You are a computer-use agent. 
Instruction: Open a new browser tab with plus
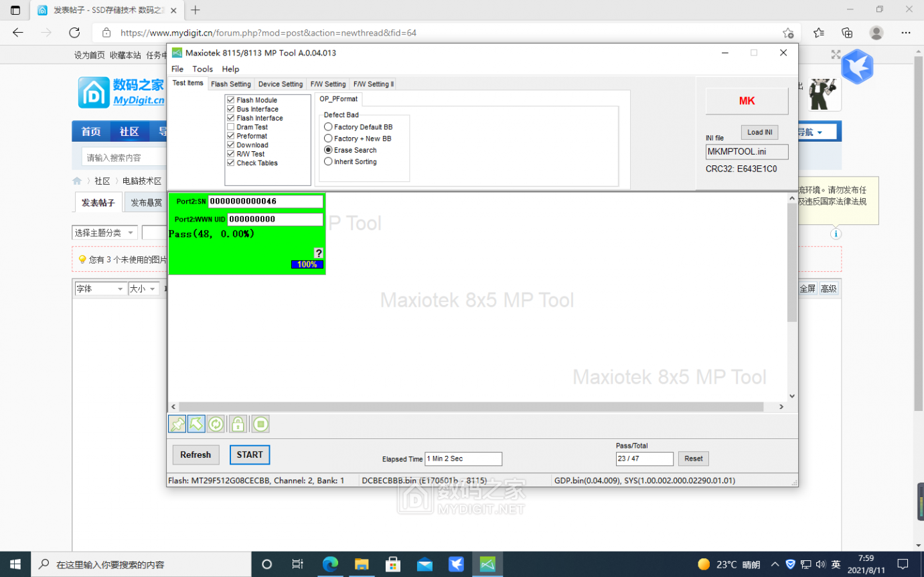click(x=196, y=10)
